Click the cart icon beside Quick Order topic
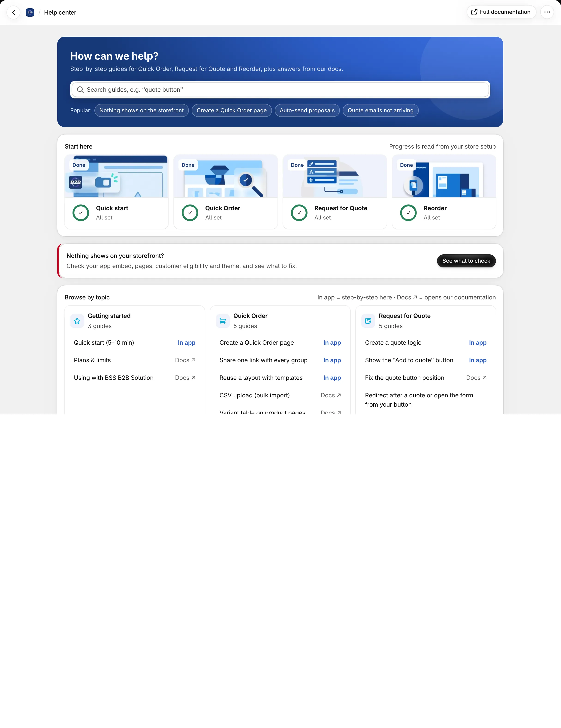 [x=223, y=321]
